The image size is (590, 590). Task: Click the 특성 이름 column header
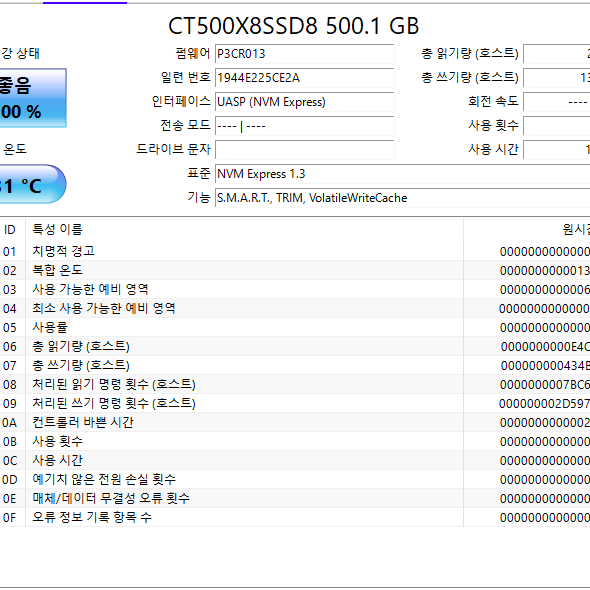coord(57,229)
